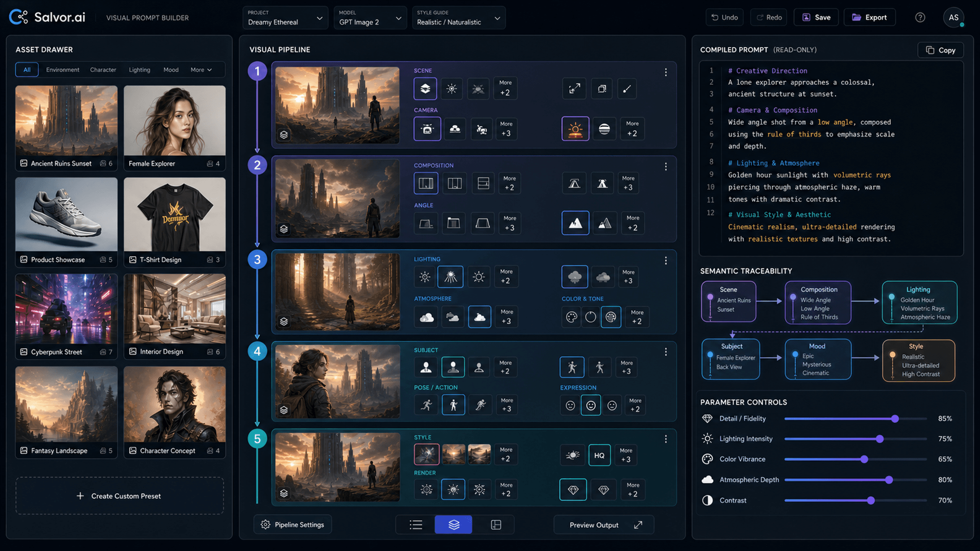This screenshot has height=551, width=980.
Task: Choose the highlighted middle smiley under Expression
Action: 591,406
